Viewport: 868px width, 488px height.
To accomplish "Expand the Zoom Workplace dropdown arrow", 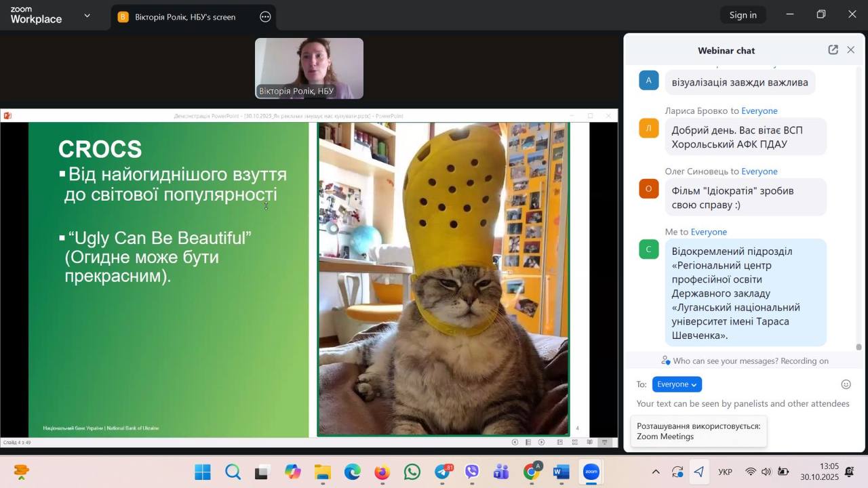I will click(87, 16).
